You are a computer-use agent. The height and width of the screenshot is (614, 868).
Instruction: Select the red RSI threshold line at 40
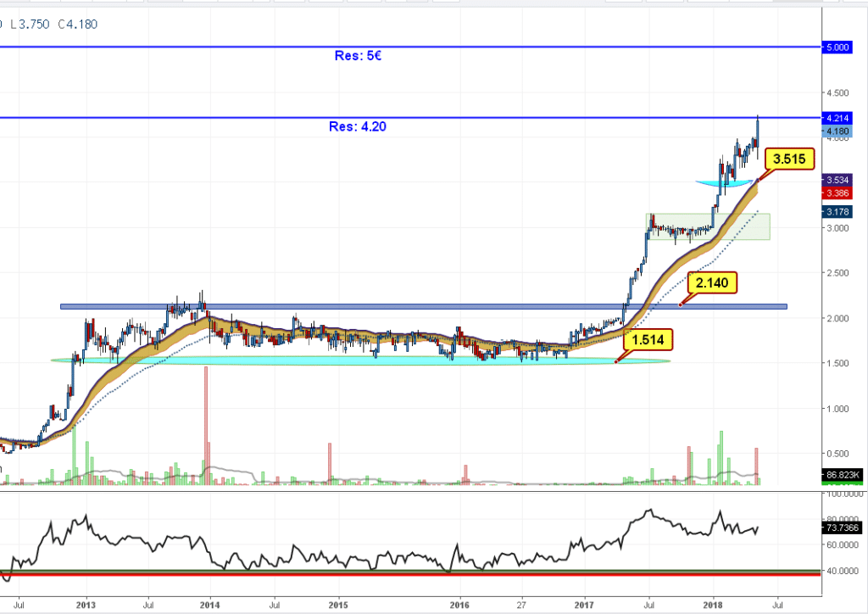(409, 574)
